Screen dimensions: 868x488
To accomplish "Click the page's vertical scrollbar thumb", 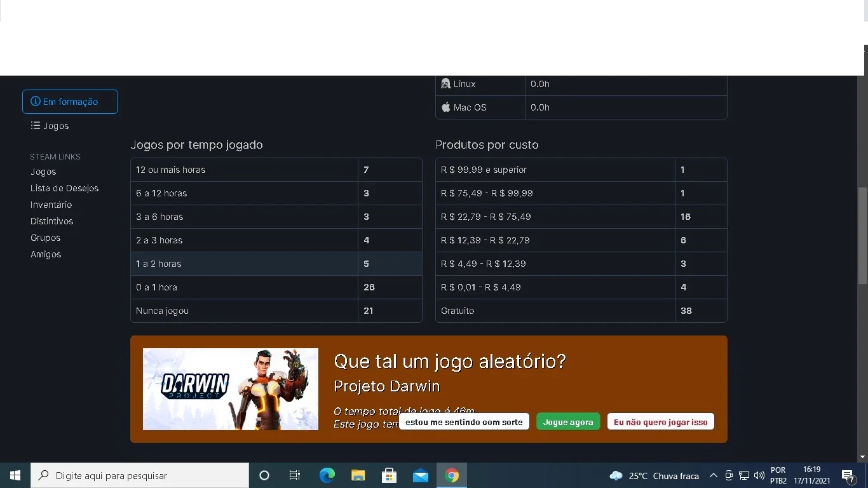I will [x=862, y=235].
